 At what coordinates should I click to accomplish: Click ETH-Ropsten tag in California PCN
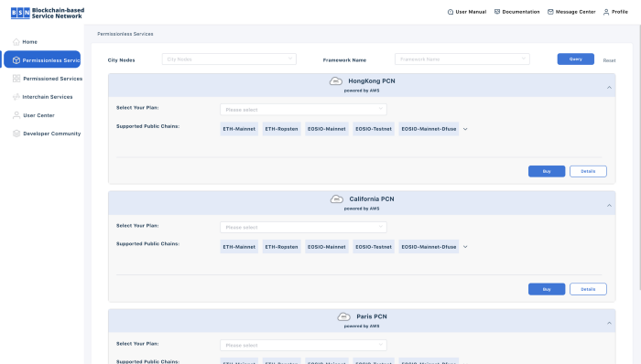coord(282,247)
